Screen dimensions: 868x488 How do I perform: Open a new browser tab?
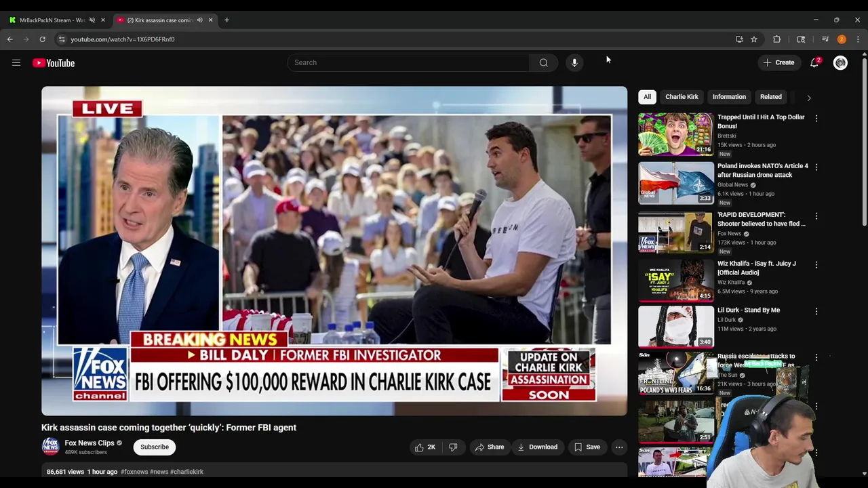click(226, 20)
